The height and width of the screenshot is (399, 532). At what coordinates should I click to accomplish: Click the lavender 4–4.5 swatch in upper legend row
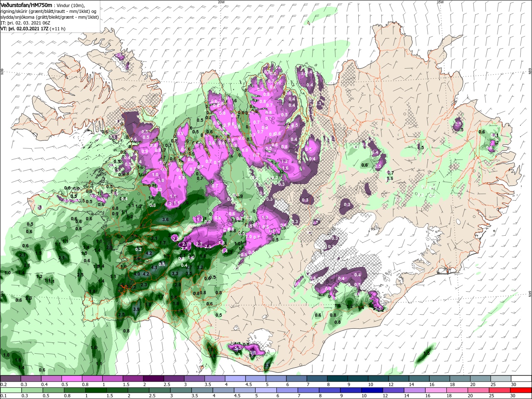(234, 378)
